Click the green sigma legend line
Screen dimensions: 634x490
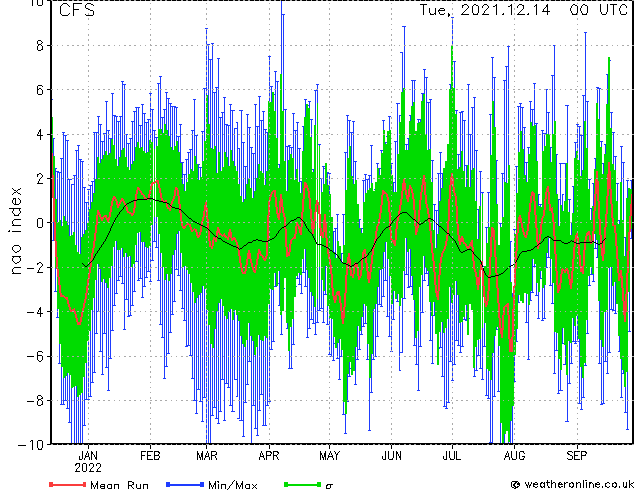(x=303, y=484)
